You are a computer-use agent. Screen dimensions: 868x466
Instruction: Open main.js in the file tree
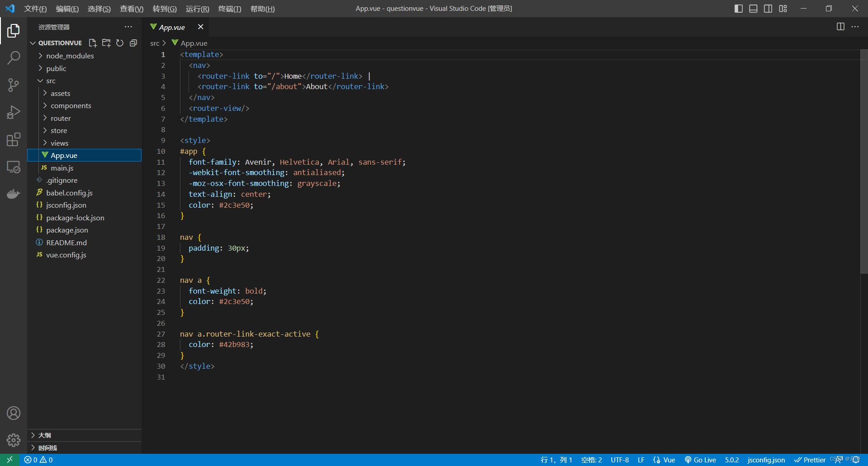point(84,168)
